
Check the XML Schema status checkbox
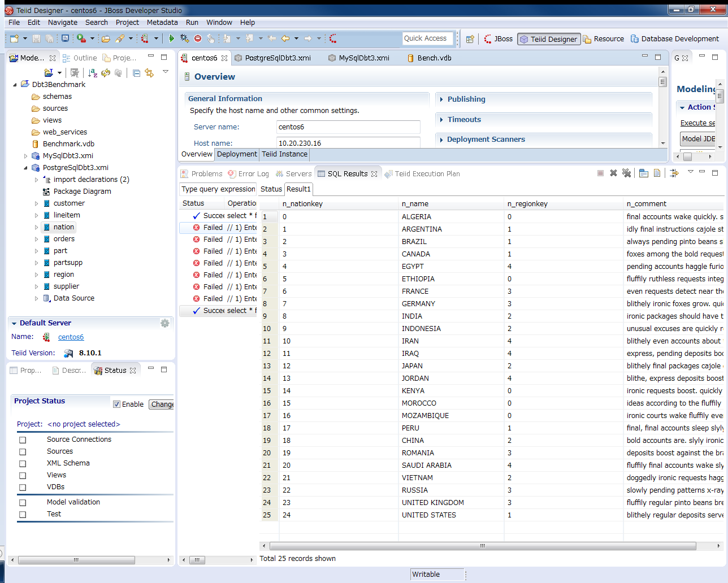coord(23,463)
